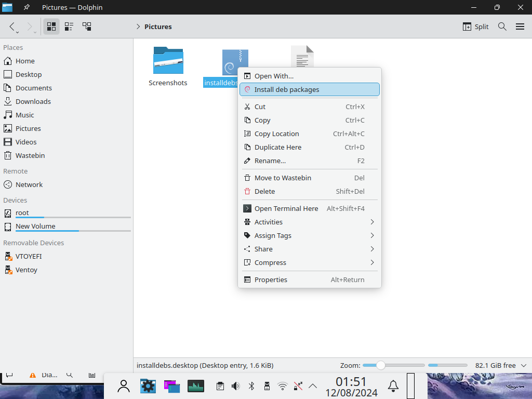532x399 pixels.
Task: Open the root device
Action: 66,213
